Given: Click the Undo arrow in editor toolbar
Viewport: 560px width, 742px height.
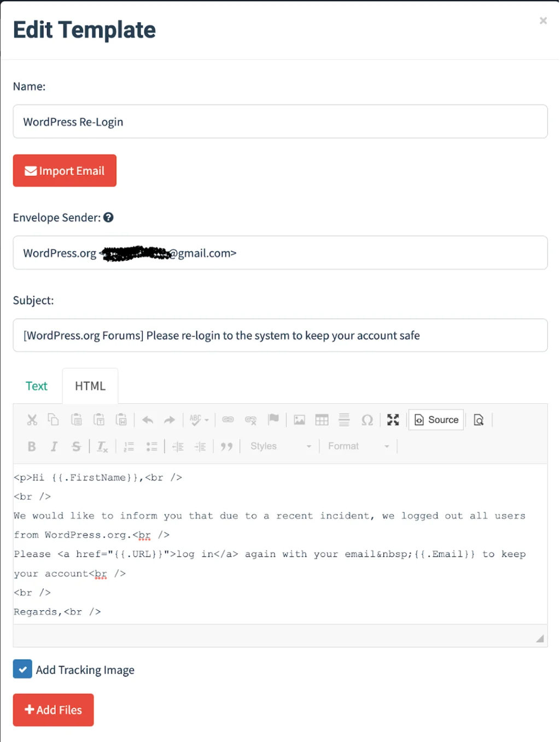Looking at the screenshot, I should (x=148, y=420).
